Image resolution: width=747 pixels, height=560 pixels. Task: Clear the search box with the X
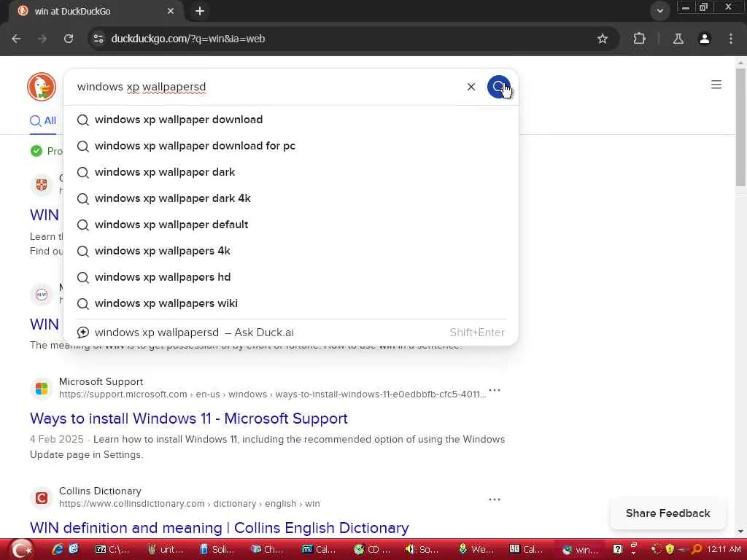(x=471, y=87)
